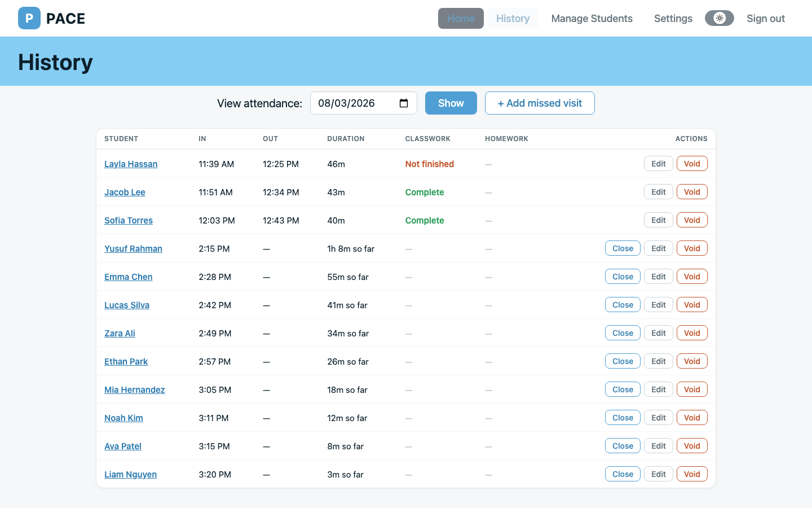Image resolution: width=812 pixels, height=508 pixels.
Task: Add a missed visit
Action: coord(540,103)
